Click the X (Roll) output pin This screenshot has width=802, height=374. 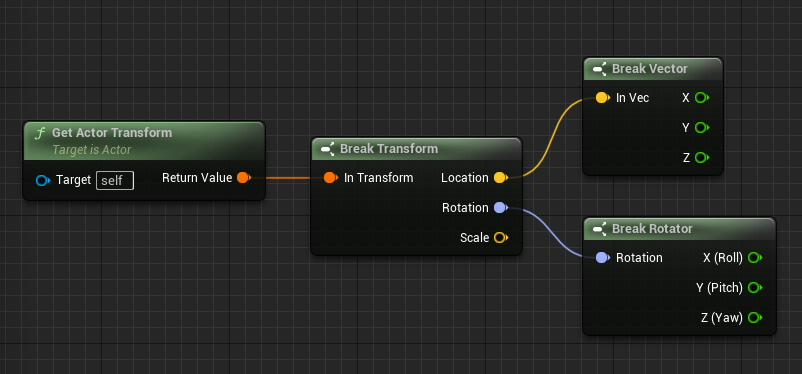(x=755, y=257)
